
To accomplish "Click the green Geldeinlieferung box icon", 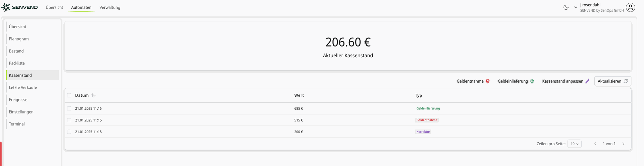I will (x=532, y=81).
